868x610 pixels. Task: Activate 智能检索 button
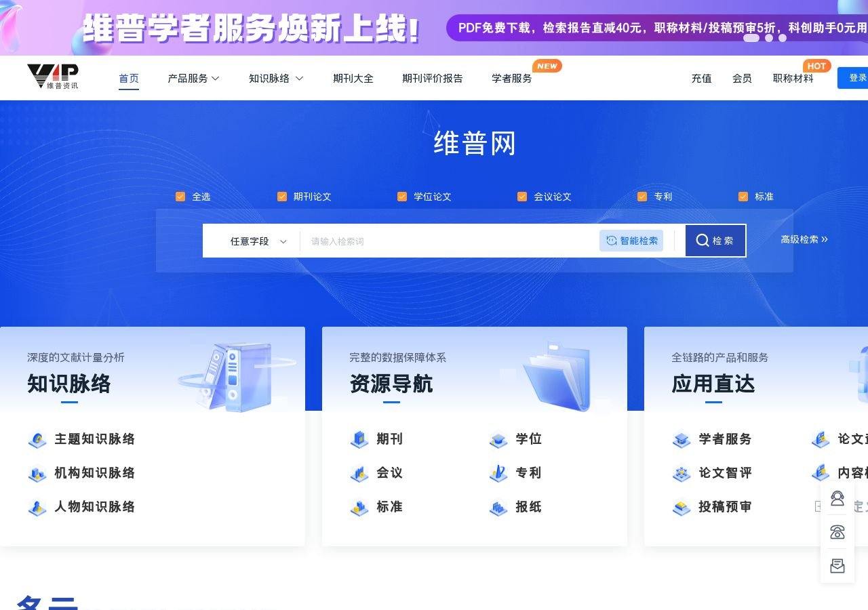coord(631,241)
